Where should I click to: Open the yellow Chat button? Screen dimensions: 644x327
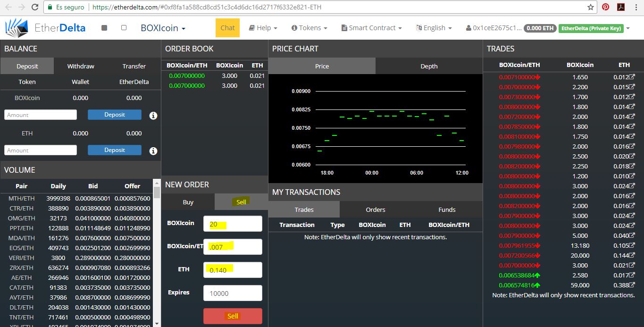click(x=227, y=28)
